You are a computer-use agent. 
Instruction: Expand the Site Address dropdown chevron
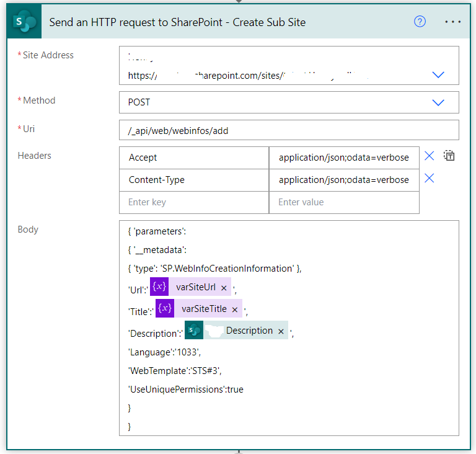pyautogui.click(x=438, y=75)
